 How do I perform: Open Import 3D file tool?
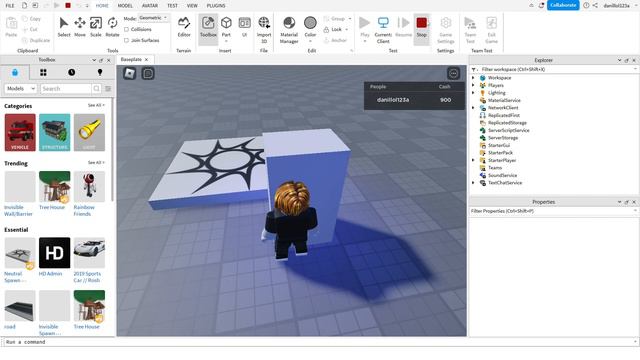(x=264, y=29)
